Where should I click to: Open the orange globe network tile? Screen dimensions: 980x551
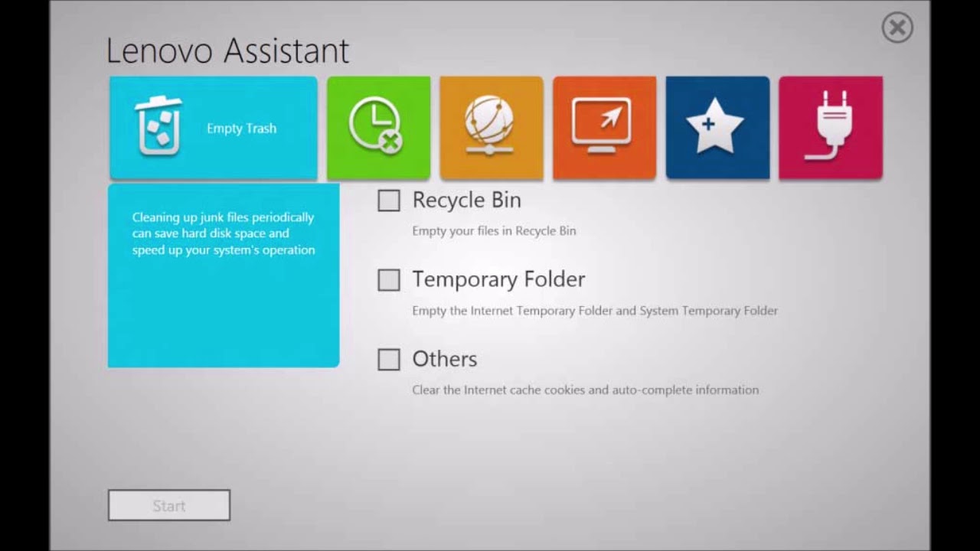point(492,128)
